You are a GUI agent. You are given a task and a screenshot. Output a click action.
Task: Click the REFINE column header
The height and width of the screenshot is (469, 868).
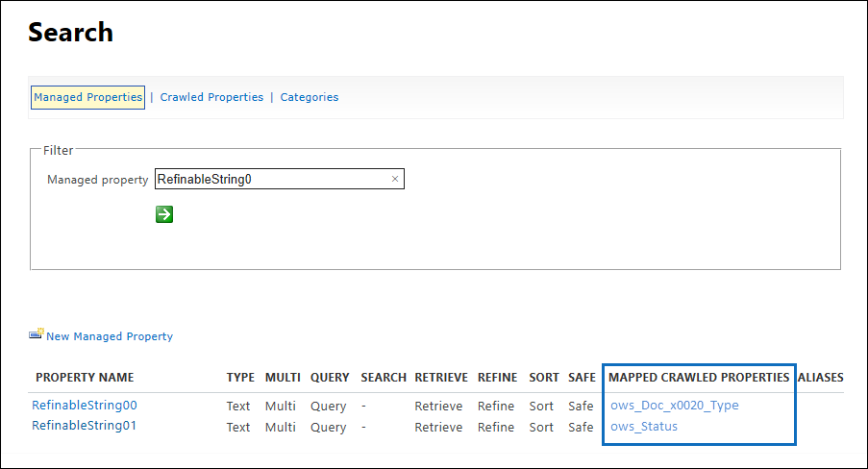coord(497,378)
